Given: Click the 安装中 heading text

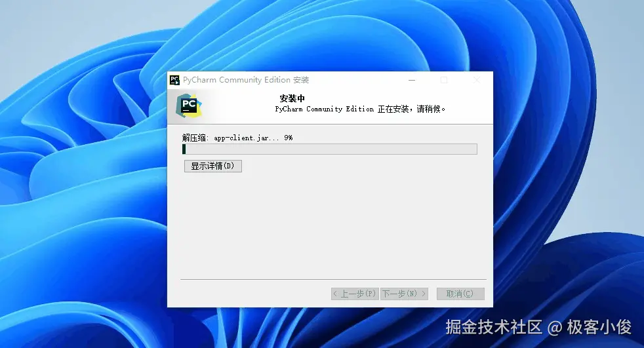Looking at the screenshot, I should [292, 98].
